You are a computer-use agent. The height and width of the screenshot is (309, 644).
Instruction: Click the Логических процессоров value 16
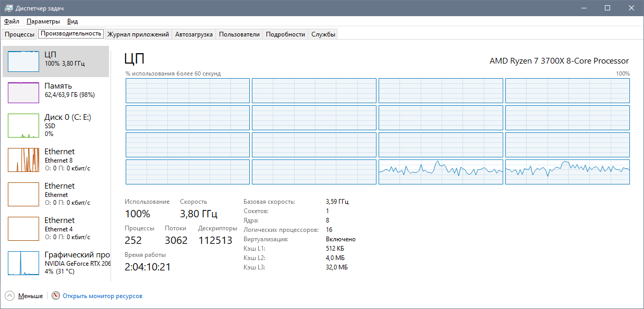tap(329, 229)
